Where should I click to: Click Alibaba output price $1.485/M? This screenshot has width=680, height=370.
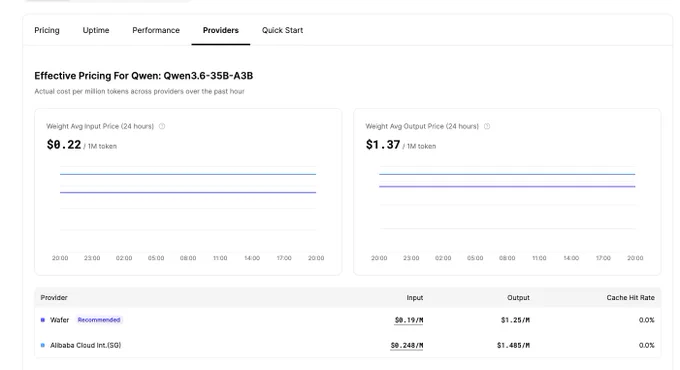pyautogui.click(x=513, y=346)
